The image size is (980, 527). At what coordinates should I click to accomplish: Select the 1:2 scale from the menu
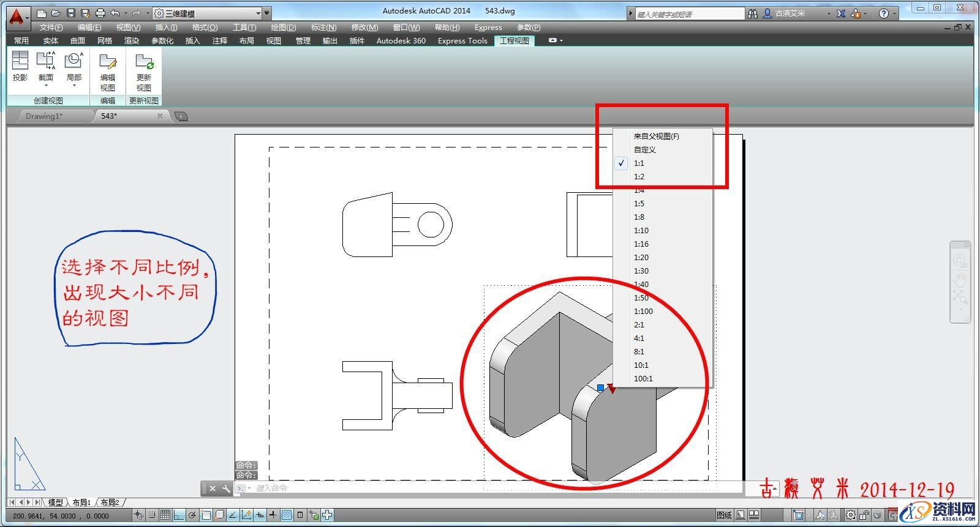point(639,177)
